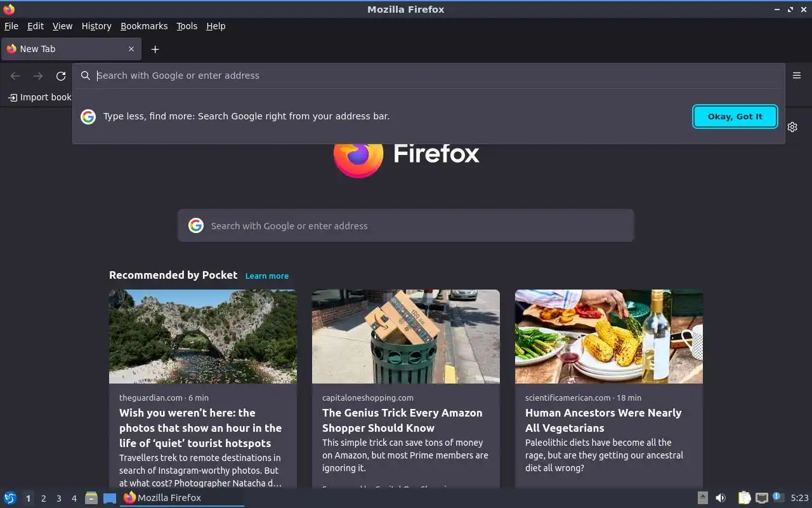
Task: Close the New Tab tab
Action: pos(131,49)
